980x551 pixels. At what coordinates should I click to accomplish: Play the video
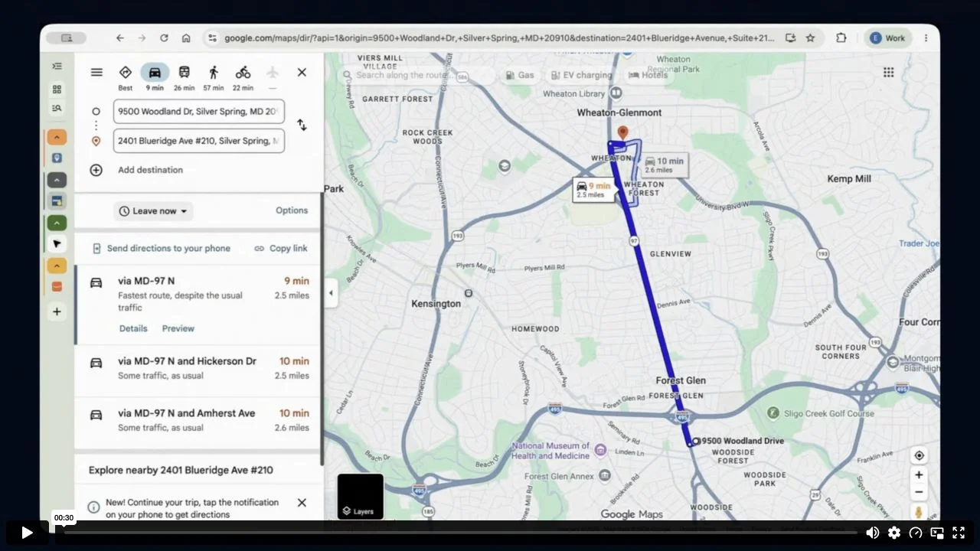[x=27, y=533]
